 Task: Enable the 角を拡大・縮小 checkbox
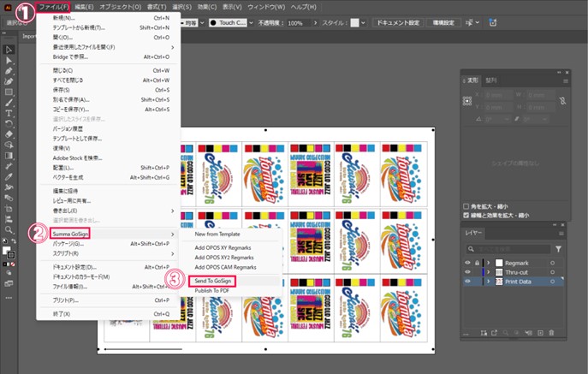465,206
